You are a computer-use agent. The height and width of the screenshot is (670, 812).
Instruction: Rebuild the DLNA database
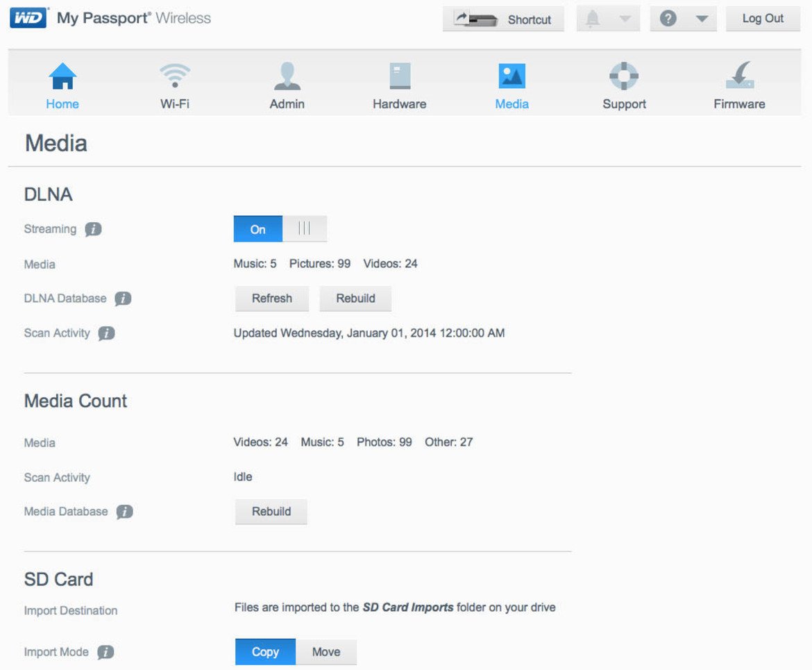(x=355, y=299)
